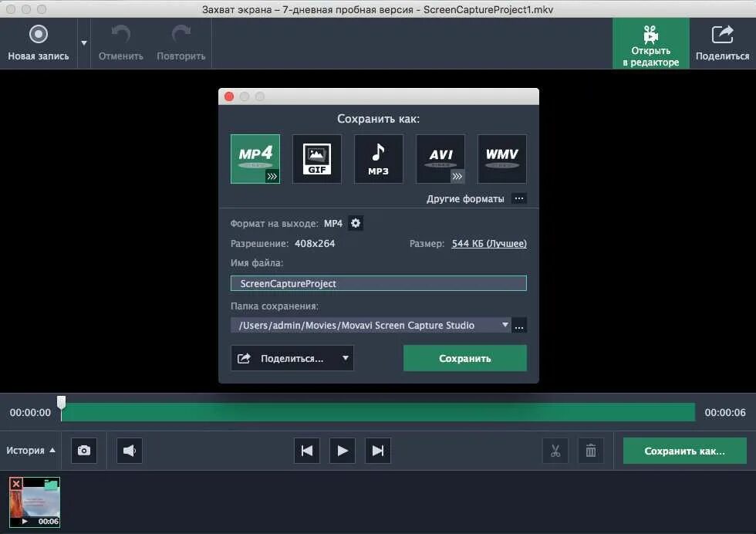Viewport: 756px width, 534px height.
Task: Open AVI presets via the tile's small arrows
Action: point(457,177)
